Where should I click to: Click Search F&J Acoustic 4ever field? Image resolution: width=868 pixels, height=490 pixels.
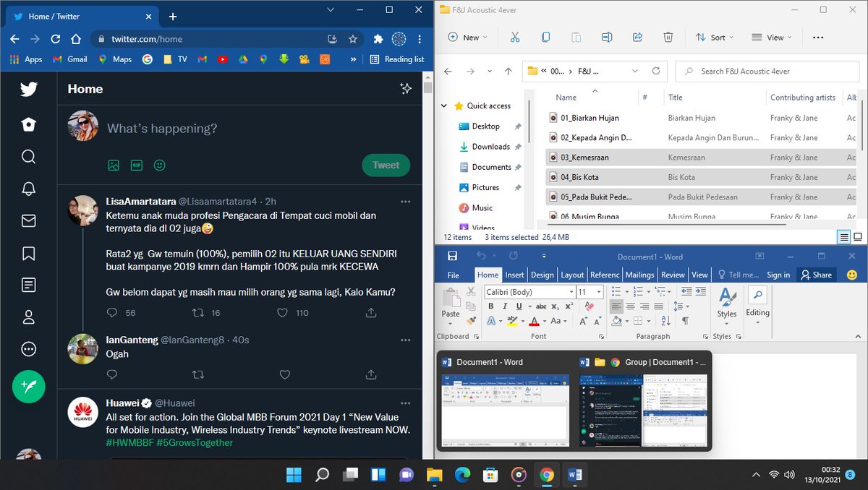tap(767, 71)
